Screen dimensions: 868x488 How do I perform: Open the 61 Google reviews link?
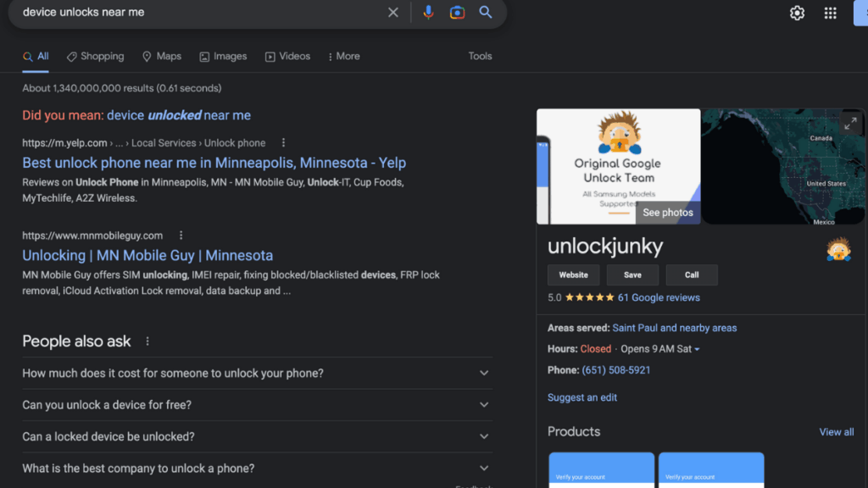pyautogui.click(x=659, y=297)
